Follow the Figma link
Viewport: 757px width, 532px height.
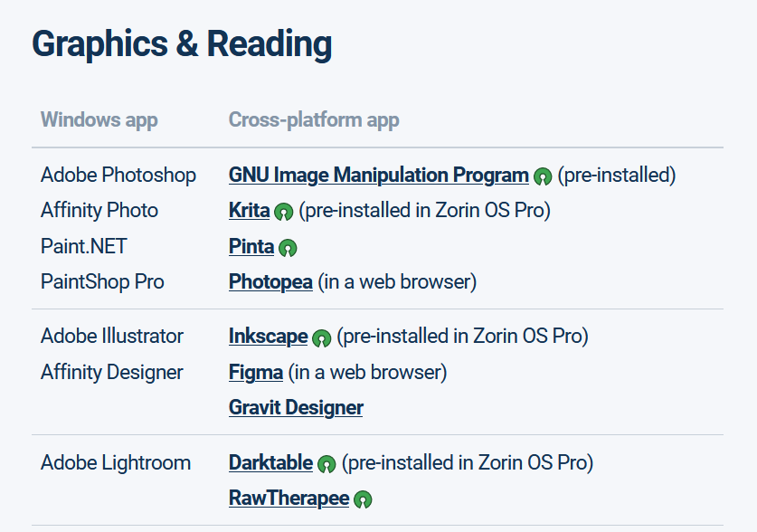point(256,372)
